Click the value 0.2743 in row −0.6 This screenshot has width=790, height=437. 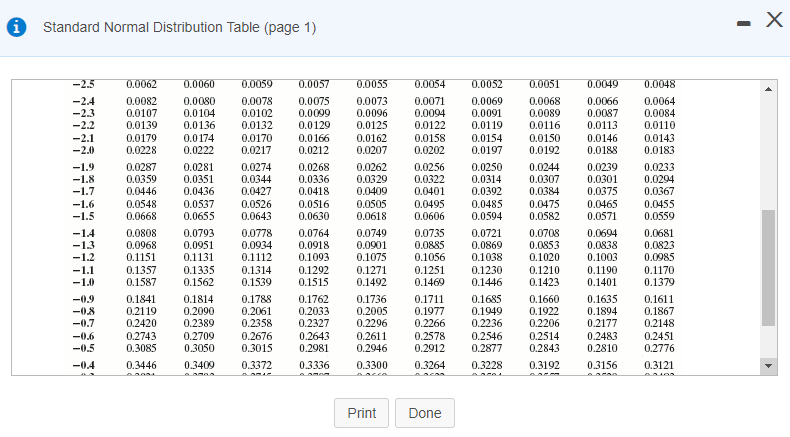(x=142, y=337)
